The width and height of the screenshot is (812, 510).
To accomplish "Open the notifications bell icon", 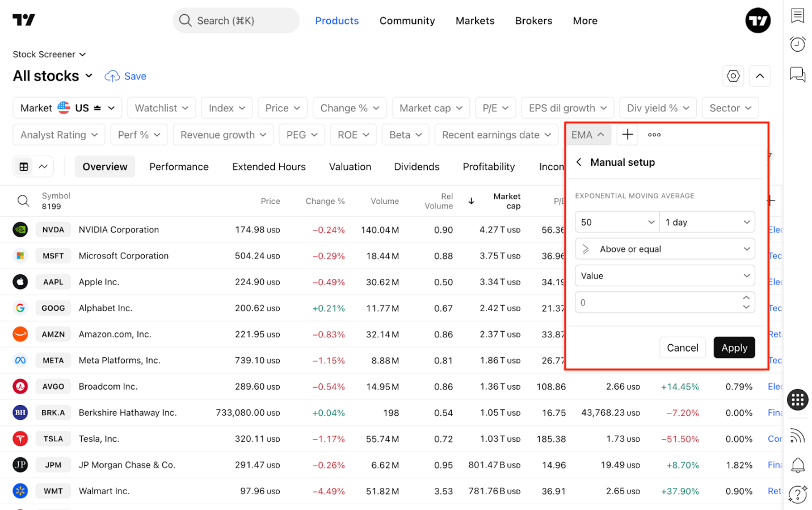I will coord(797,465).
